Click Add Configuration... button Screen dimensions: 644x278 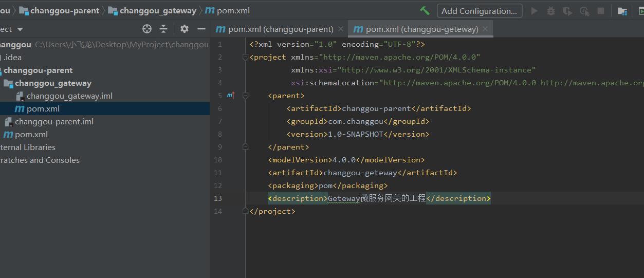(x=480, y=11)
